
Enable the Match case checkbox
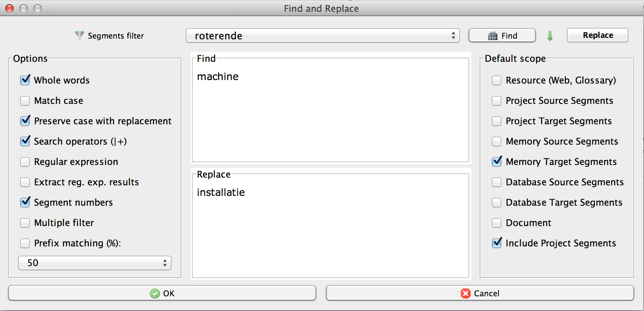coord(25,101)
